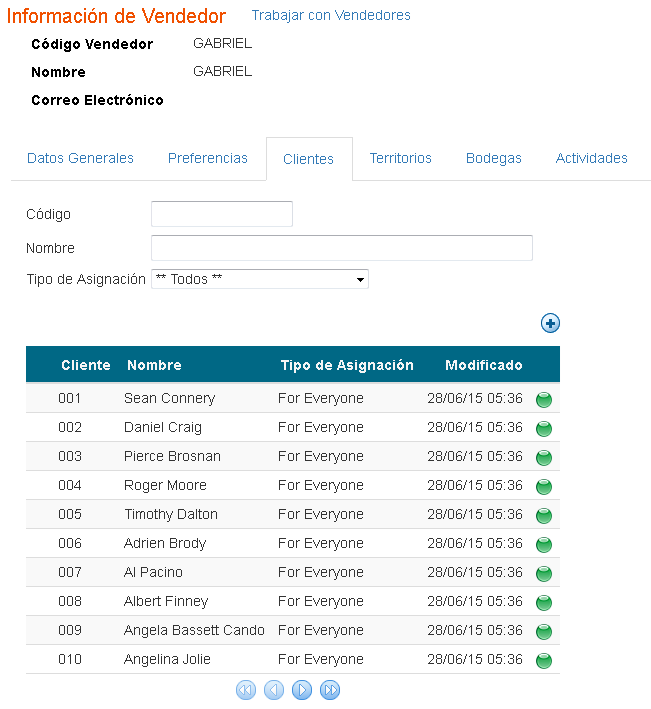Focus the Código filter field
Screen dimensions: 651x709
pyautogui.click(x=222, y=214)
